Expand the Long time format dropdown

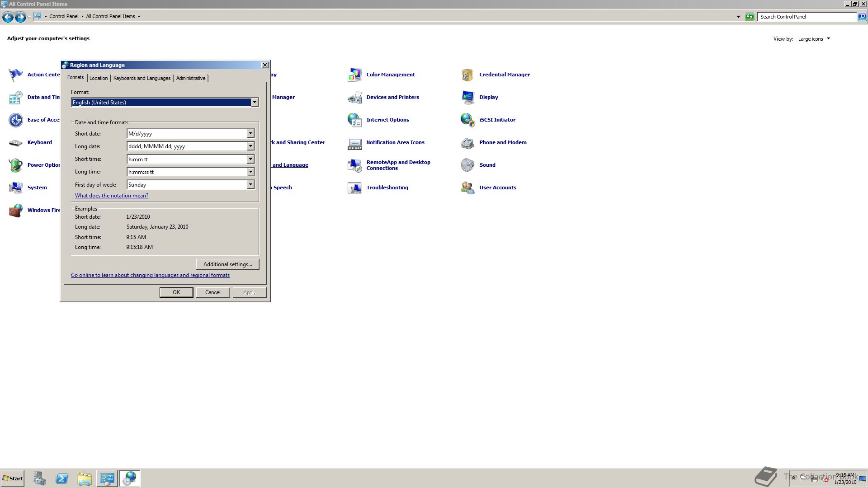pos(250,172)
